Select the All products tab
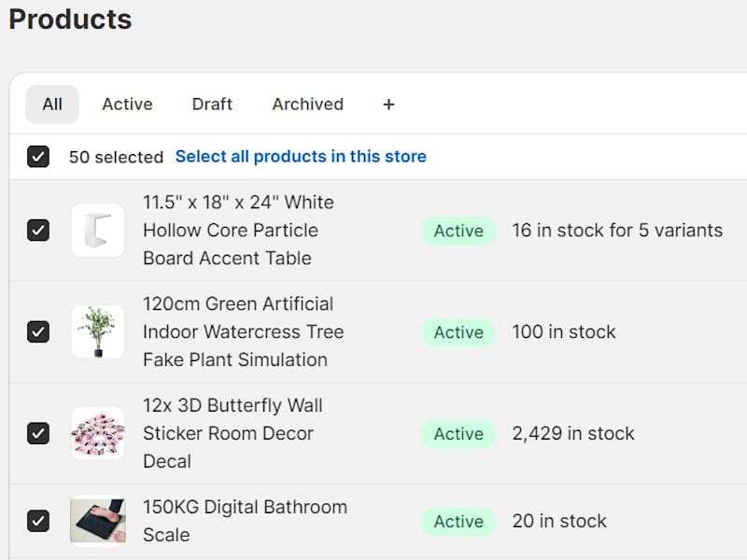Viewport: 747px width, 560px height. 52,105
